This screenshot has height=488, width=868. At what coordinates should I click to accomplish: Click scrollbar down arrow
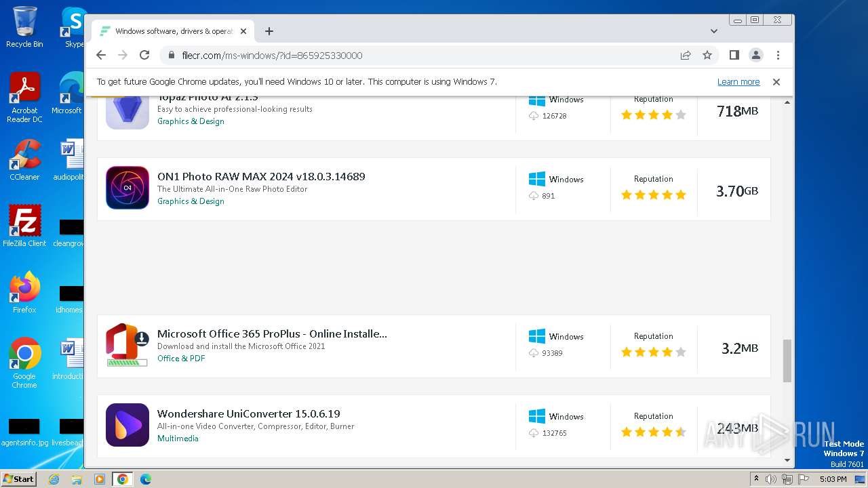pyautogui.click(x=787, y=460)
